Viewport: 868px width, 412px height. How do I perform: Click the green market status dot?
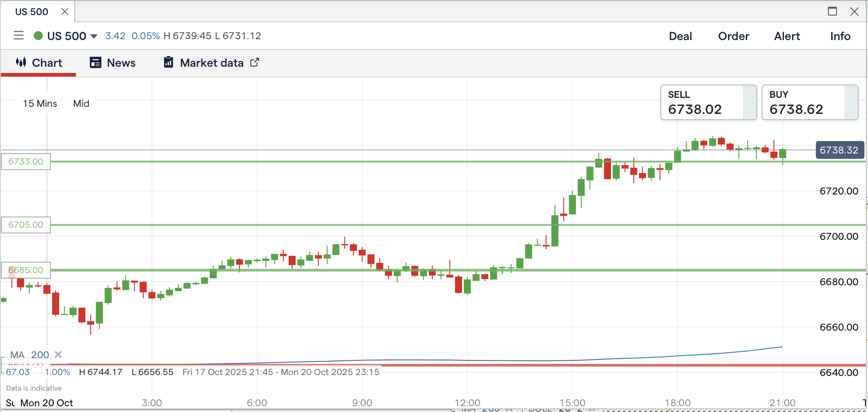tap(38, 36)
